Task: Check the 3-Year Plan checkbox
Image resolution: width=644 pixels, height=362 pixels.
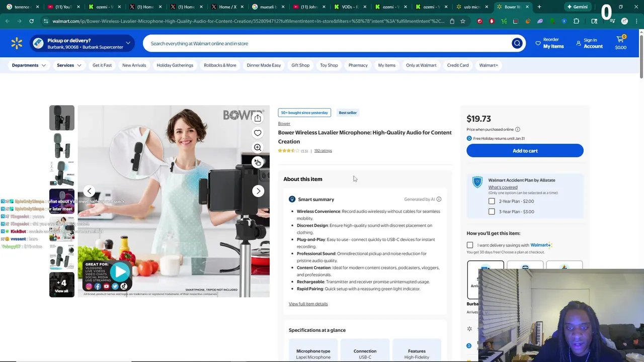Action: click(x=492, y=212)
